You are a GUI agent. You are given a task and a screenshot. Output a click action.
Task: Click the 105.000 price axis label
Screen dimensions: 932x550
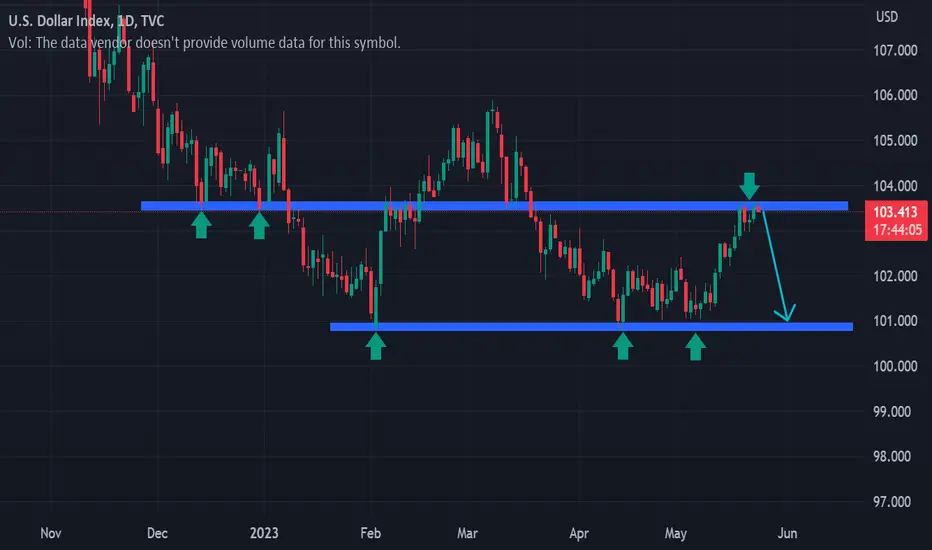pyautogui.click(x=895, y=141)
